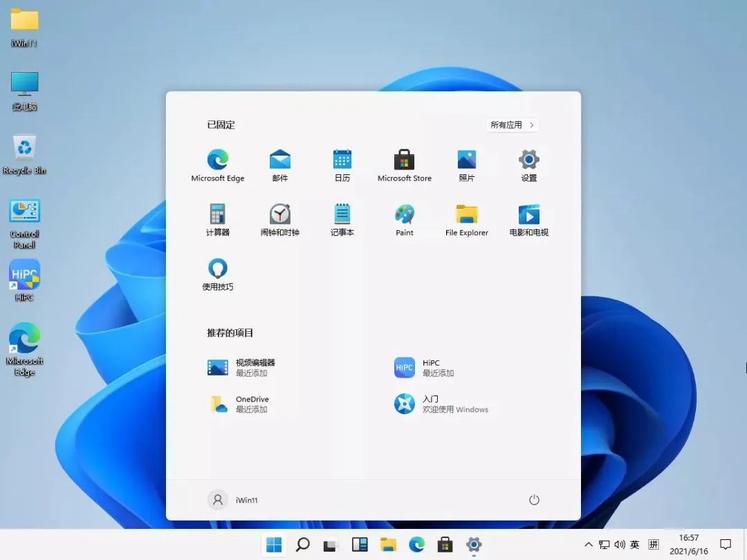This screenshot has width=747, height=560.
Task: Open the 所有应用 All apps list
Action: [x=512, y=125]
